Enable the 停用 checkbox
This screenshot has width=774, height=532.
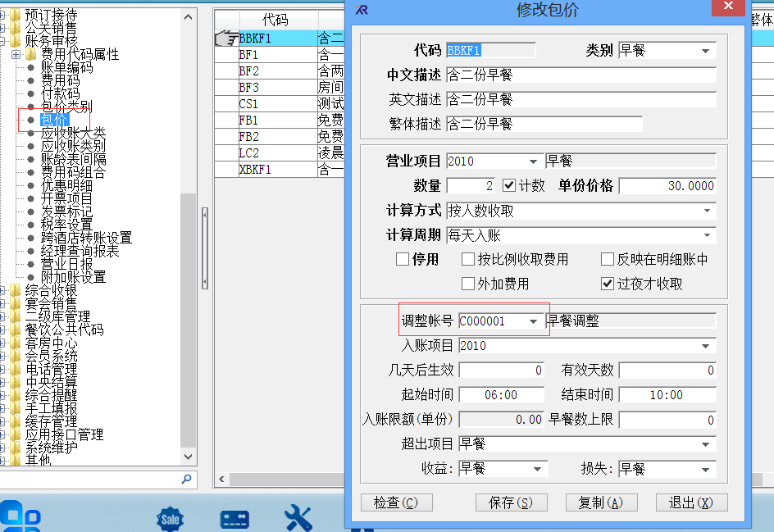(x=403, y=260)
